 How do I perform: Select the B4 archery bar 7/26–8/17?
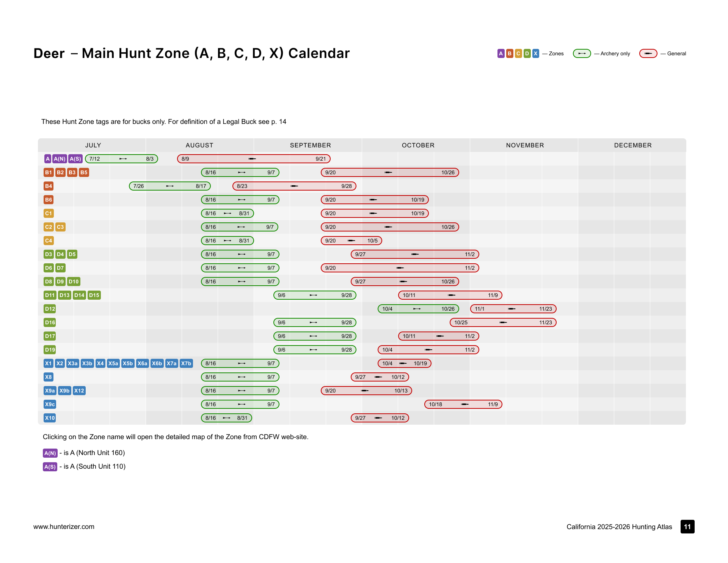click(x=170, y=186)
